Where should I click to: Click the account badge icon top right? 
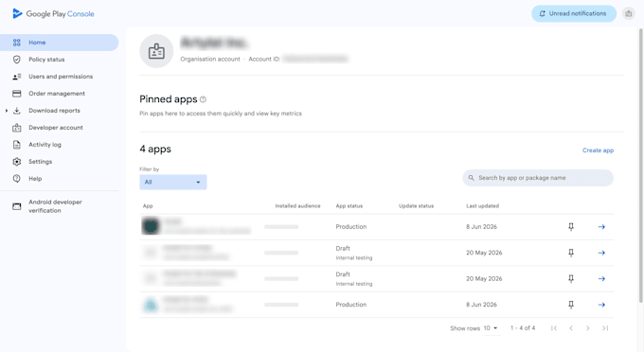tap(629, 13)
